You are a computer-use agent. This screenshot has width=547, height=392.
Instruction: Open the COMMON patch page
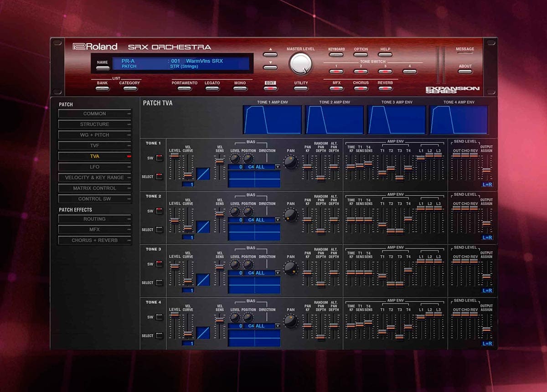tap(95, 113)
